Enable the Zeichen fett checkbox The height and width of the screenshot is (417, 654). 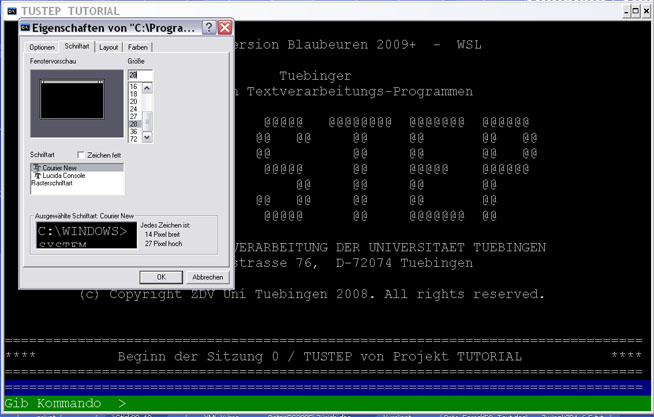point(82,155)
